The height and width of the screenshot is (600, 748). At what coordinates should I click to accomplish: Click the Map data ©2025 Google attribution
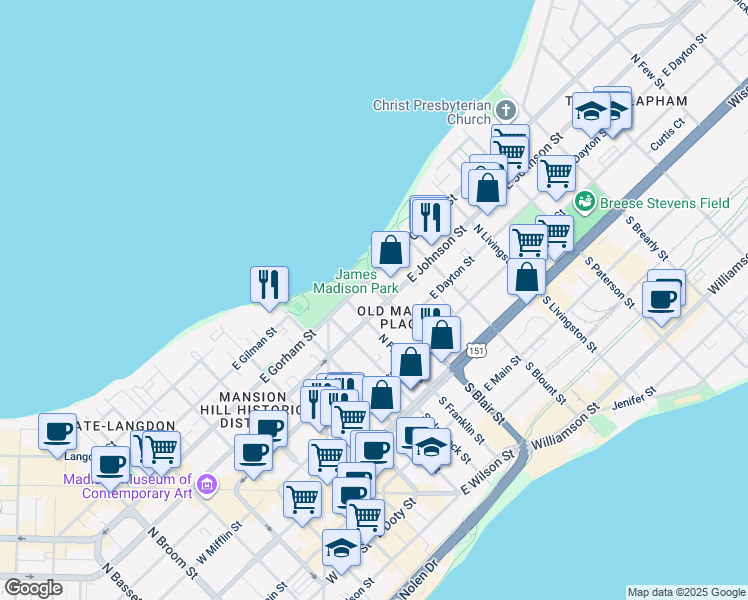pyautogui.click(x=687, y=592)
